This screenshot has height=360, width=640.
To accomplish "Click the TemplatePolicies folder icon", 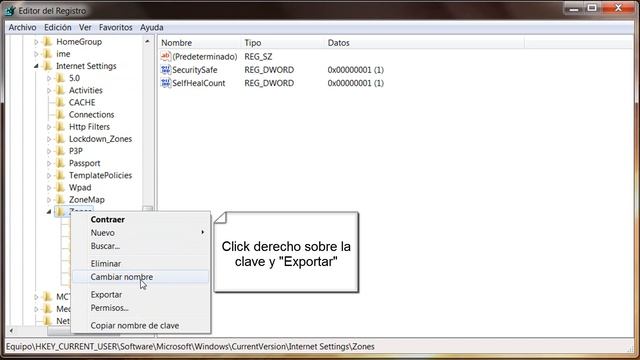I will coord(60,176).
